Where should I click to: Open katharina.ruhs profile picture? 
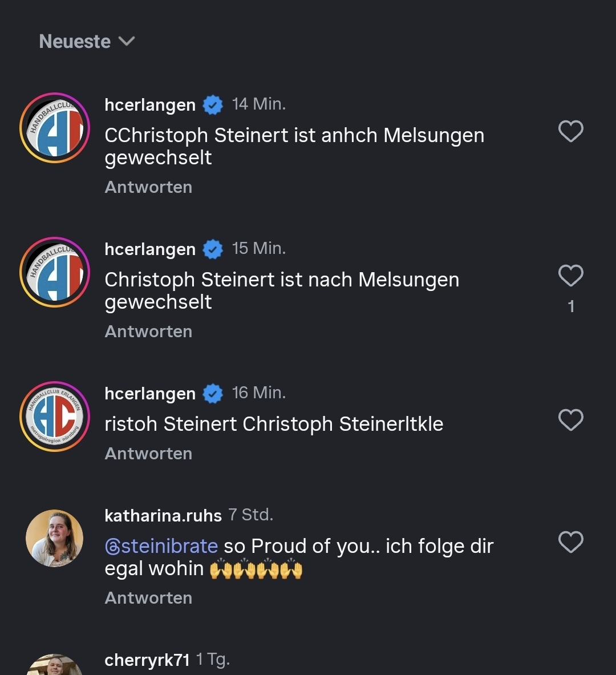55,538
